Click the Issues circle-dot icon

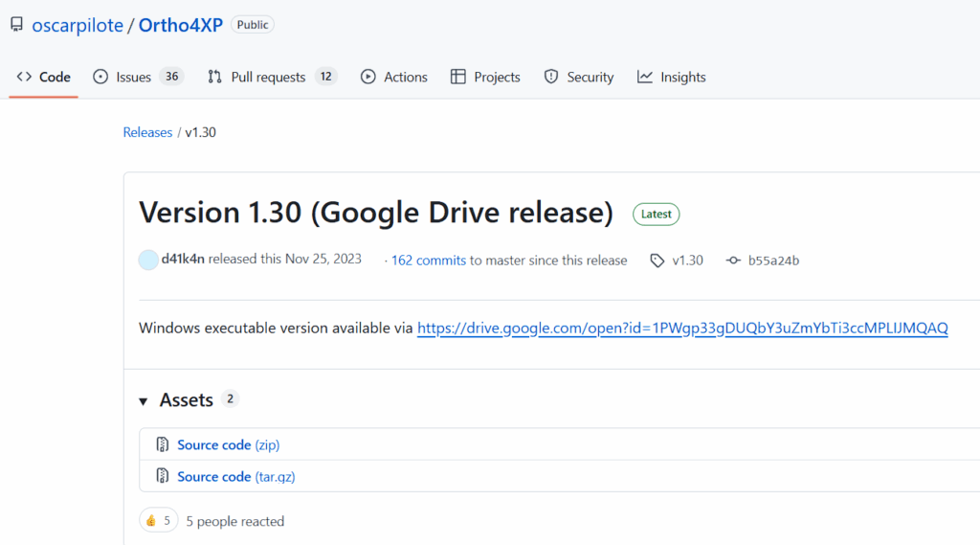tap(100, 77)
